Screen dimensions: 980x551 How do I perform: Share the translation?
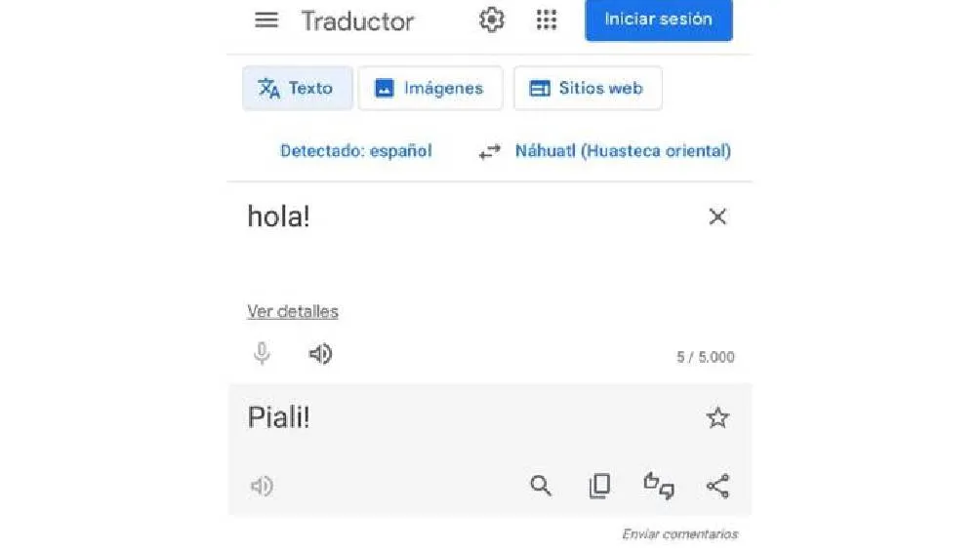pyautogui.click(x=717, y=486)
